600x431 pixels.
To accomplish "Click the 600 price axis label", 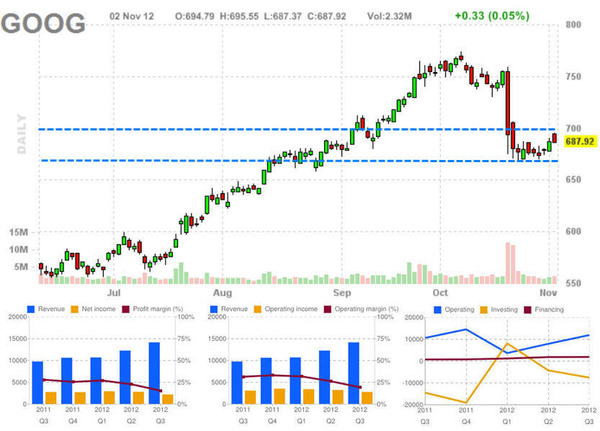I will pyautogui.click(x=573, y=232).
